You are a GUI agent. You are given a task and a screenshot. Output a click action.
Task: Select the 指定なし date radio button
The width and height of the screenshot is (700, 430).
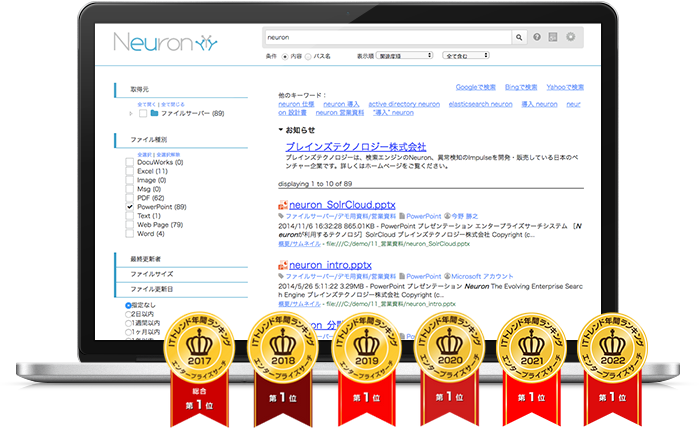click(128, 305)
